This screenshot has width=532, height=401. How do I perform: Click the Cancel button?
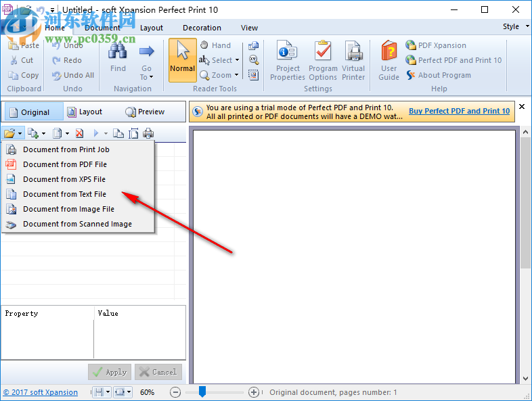pyautogui.click(x=158, y=372)
